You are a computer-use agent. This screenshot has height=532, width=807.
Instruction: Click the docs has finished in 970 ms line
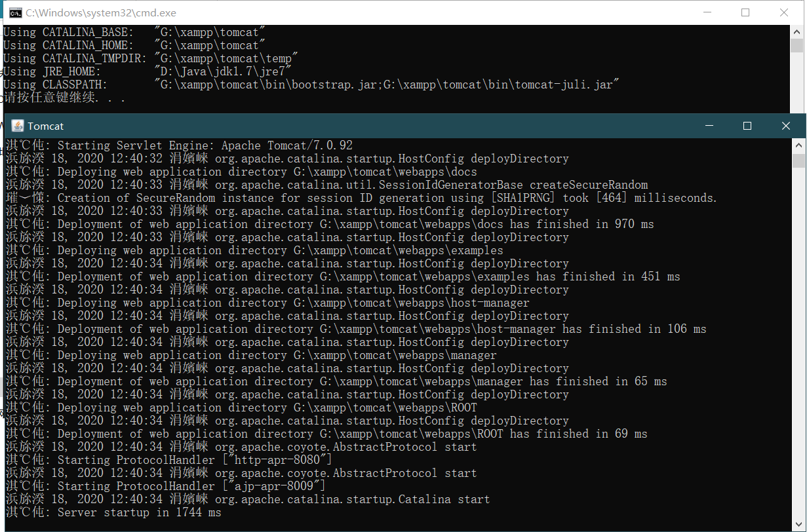(330, 224)
